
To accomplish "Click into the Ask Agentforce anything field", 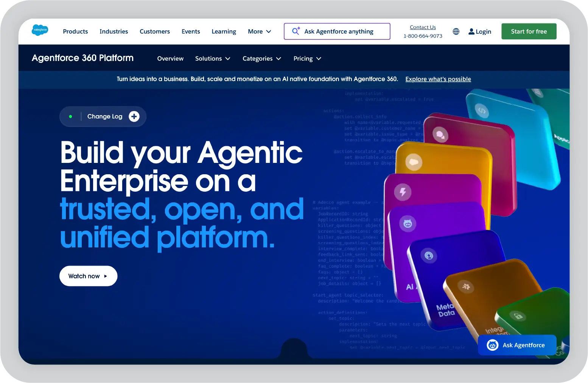I will pos(337,31).
